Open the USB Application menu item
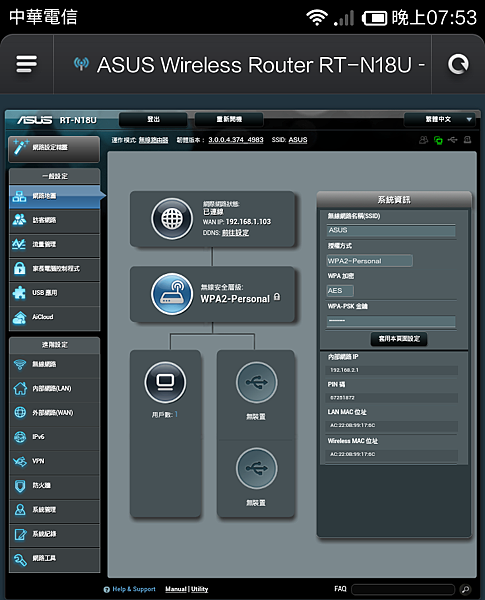 click(x=54, y=293)
